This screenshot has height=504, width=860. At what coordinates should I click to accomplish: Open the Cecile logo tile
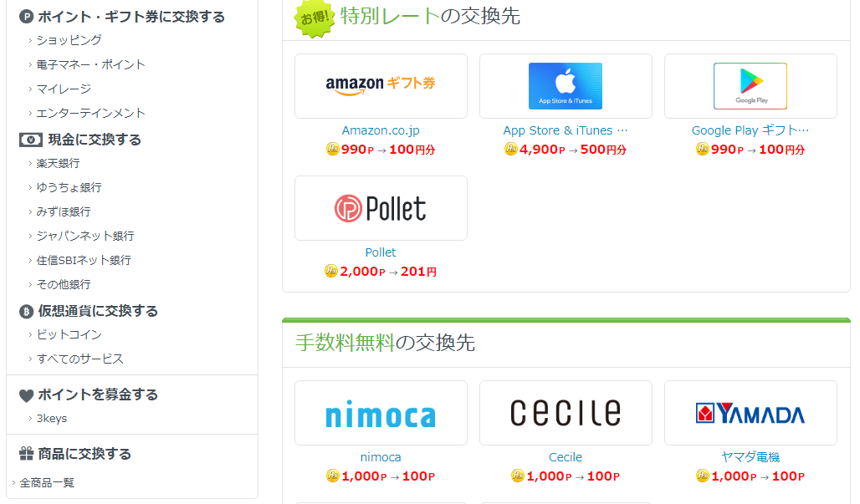coord(566,413)
